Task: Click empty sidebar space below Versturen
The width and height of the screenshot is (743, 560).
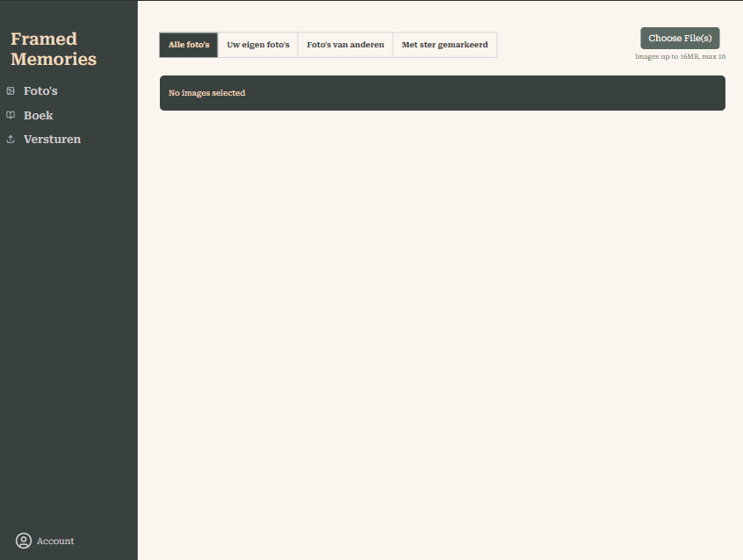Action: (x=69, y=334)
